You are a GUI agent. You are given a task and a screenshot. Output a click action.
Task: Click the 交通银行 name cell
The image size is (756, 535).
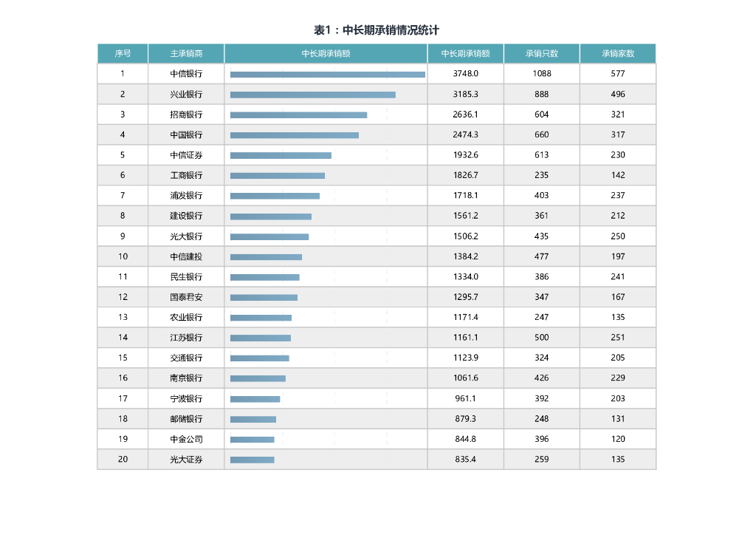(186, 358)
